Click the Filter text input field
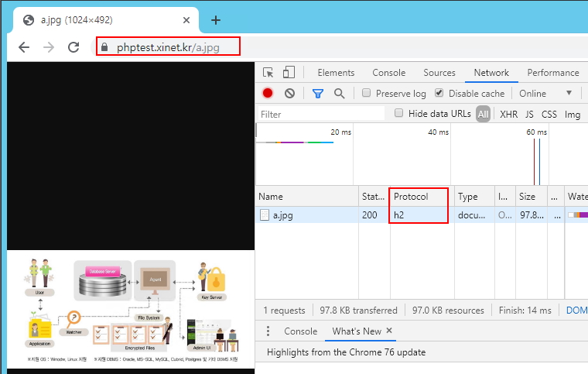This screenshot has height=374, width=588. tap(321, 114)
